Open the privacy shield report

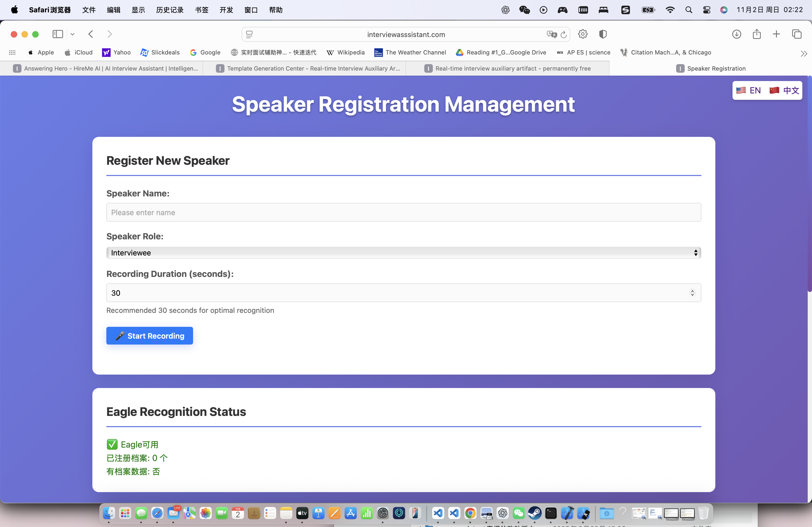pyautogui.click(x=603, y=34)
